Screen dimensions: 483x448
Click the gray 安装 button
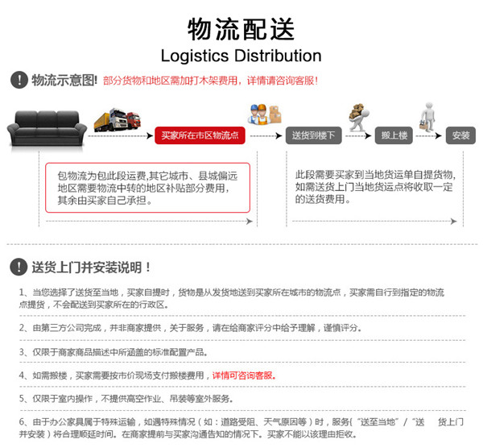[x=460, y=135]
